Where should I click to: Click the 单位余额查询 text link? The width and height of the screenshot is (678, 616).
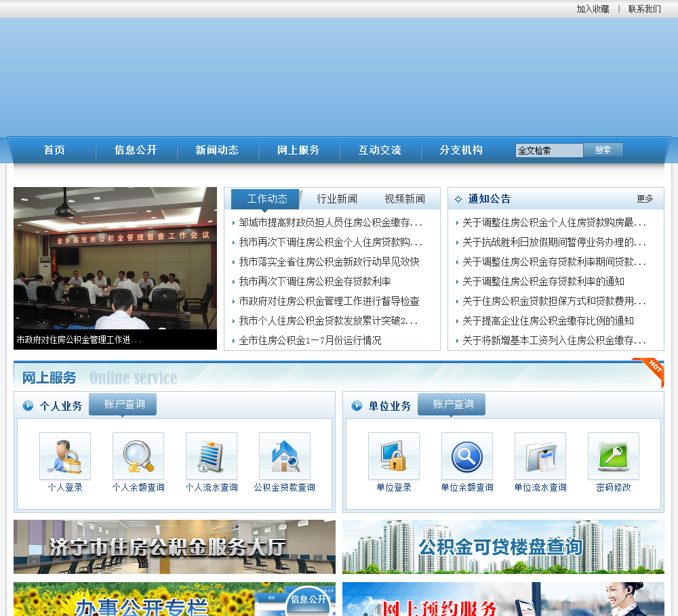(467, 488)
